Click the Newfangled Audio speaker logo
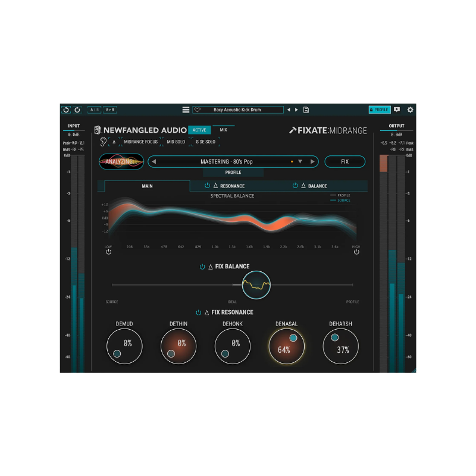 point(98,130)
